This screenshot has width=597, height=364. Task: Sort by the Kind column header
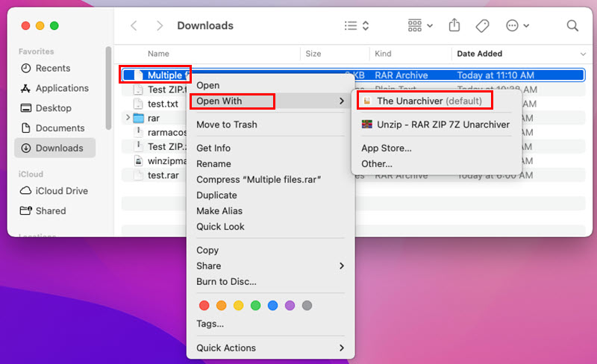pyautogui.click(x=383, y=54)
